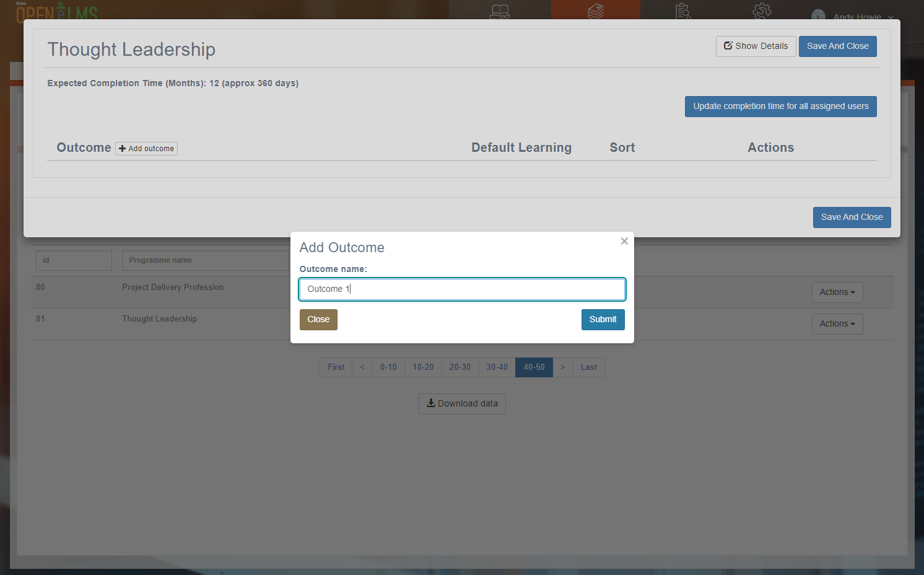The image size is (924, 575).
Task: Go to next page arrow
Action: point(562,367)
